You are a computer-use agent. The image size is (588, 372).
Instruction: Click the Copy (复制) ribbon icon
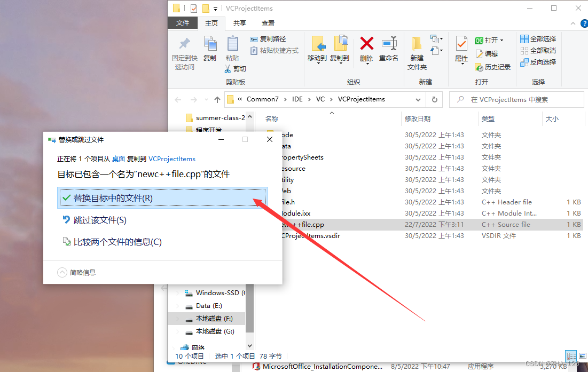click(x=210, y=44)
